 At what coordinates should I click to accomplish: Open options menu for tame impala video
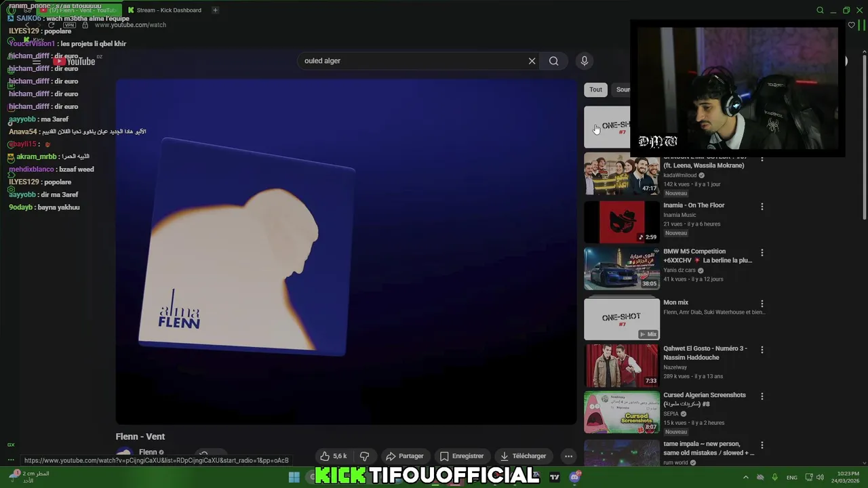point(762,445)
